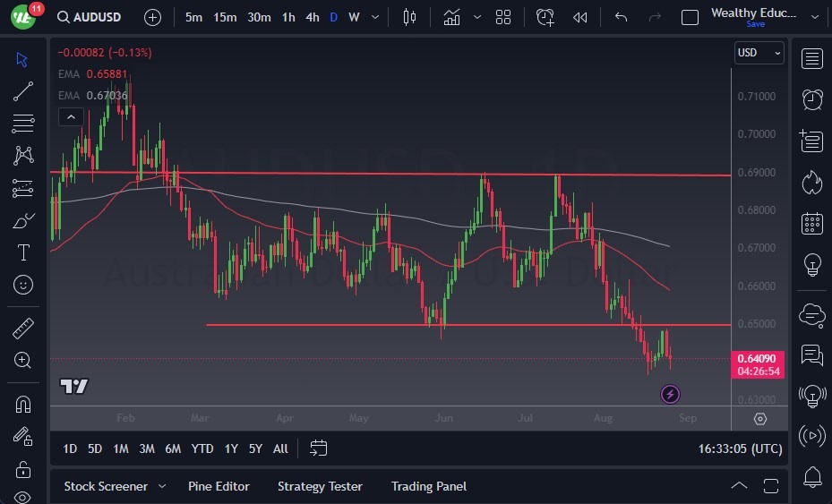
Task: Open the public chats cloud panel
Action: pyautogui.click(x=811, y=315)
